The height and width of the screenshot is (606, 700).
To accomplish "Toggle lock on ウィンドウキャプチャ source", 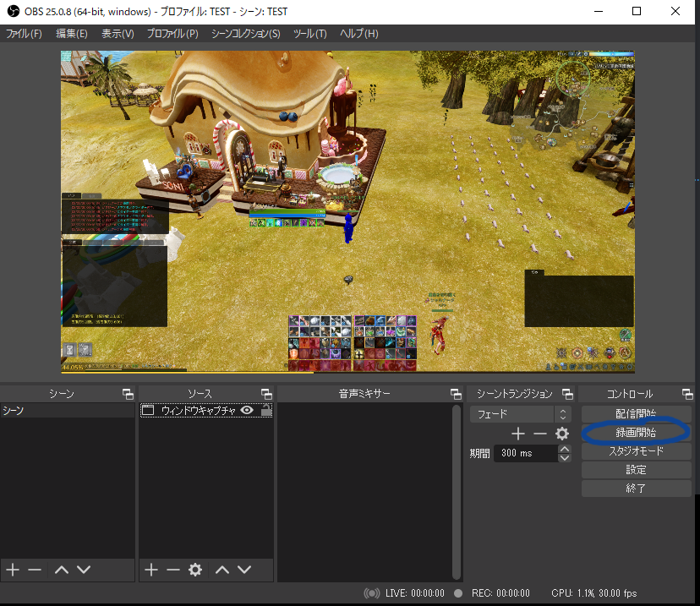I will pos(266,410).
